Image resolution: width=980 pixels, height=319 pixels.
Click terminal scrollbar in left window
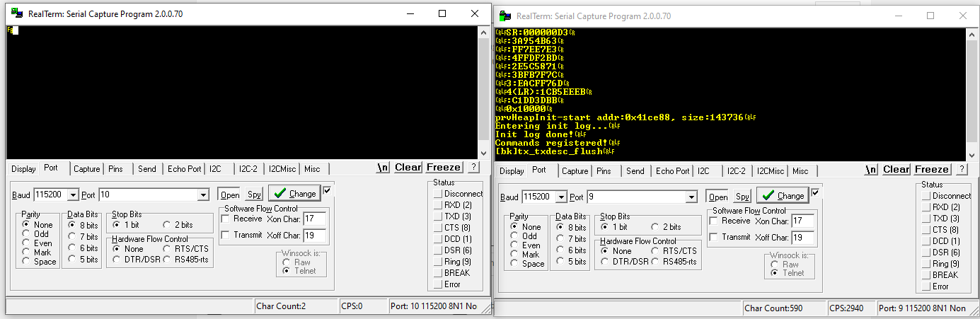[483, 92]
